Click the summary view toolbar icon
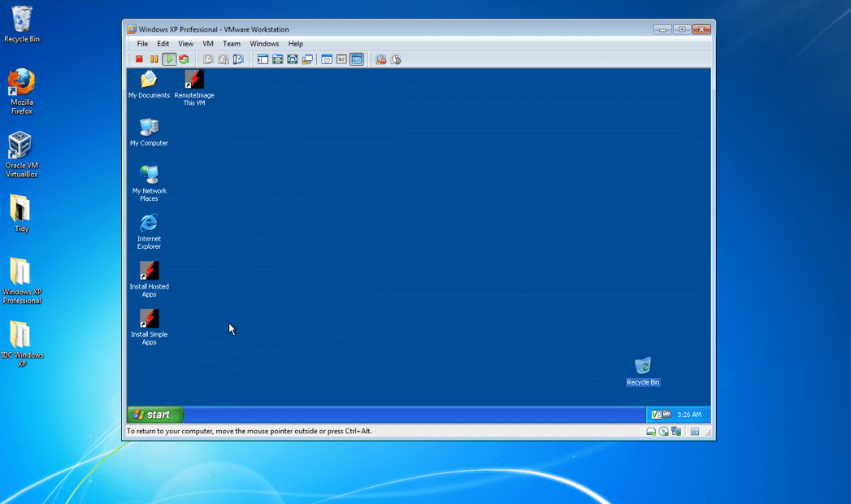 327,59
